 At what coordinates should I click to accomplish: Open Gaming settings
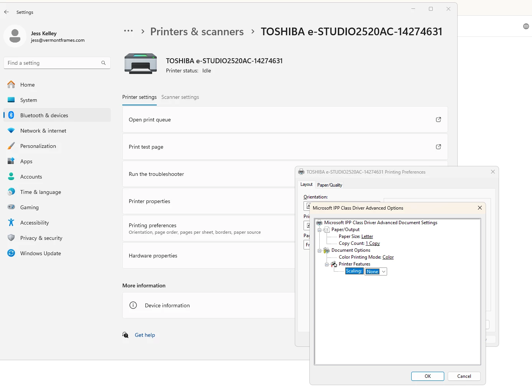point(57,207)
